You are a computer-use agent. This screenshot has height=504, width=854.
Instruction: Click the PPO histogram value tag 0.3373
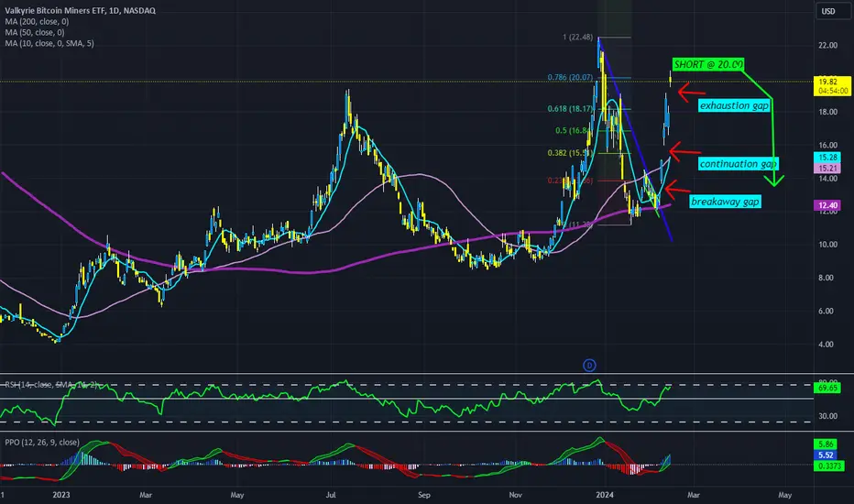click(x=829, y=466)
